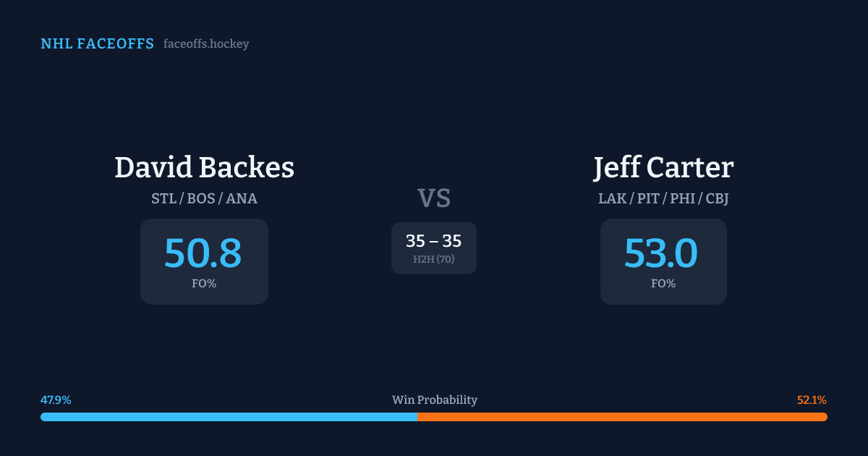The image size is (868, 456).
Task: Click the blue segment of probability bar
Action: click(229, 417)
